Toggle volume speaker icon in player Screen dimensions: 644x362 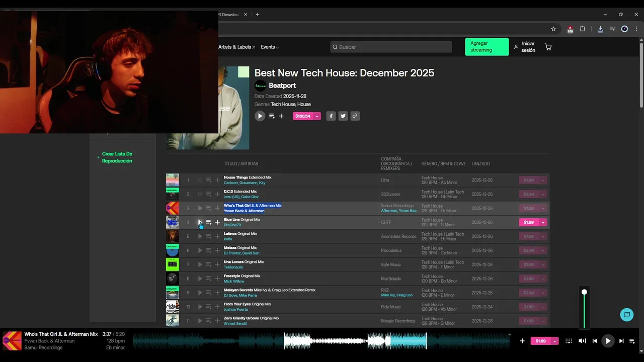(582, 341)
